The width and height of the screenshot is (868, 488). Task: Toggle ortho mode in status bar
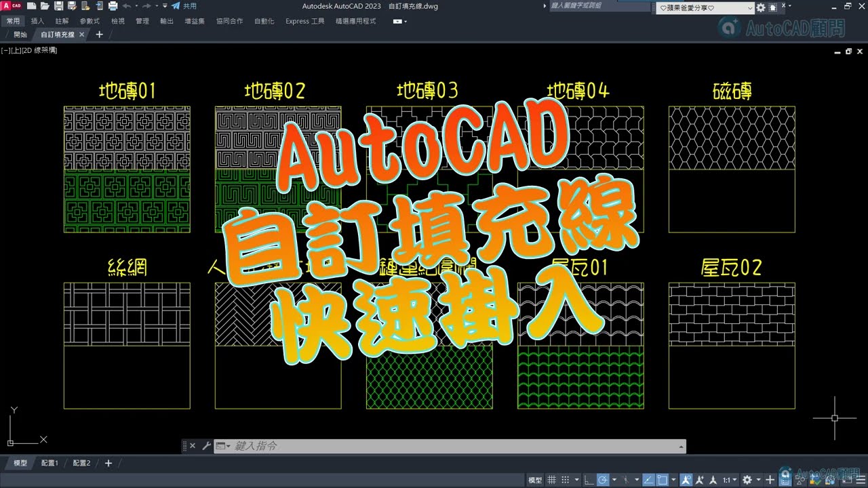[589, 480]
